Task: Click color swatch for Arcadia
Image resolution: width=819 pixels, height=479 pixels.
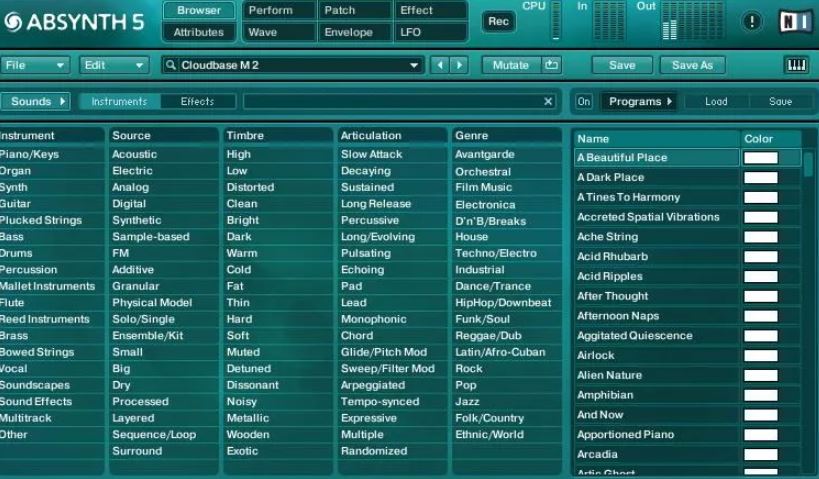Action: [x=760, y=454]
